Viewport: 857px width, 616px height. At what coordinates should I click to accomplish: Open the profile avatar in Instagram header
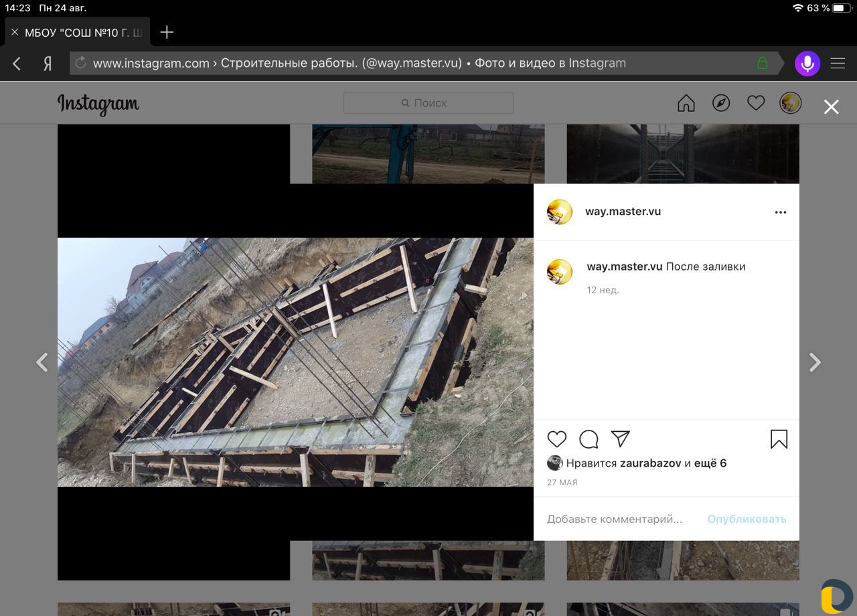click(x=791, y=103)
